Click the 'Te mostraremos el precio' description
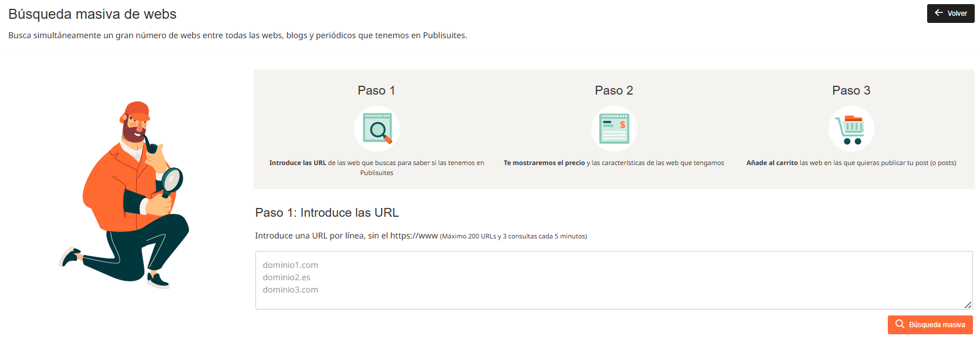The image size is (980, 346). [614, 163]
